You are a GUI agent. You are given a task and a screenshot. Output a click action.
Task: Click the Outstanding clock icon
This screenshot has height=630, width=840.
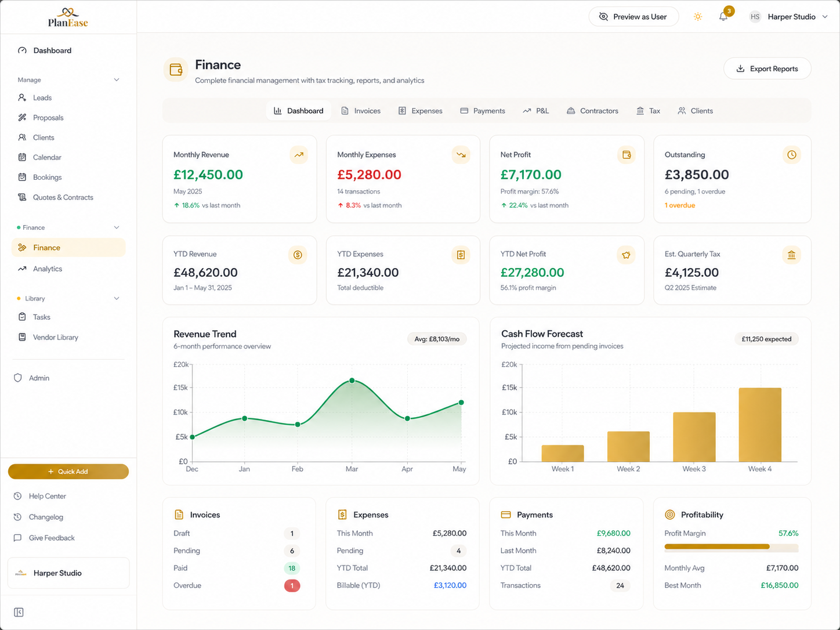pyautogui.click(x=792, y=155)
